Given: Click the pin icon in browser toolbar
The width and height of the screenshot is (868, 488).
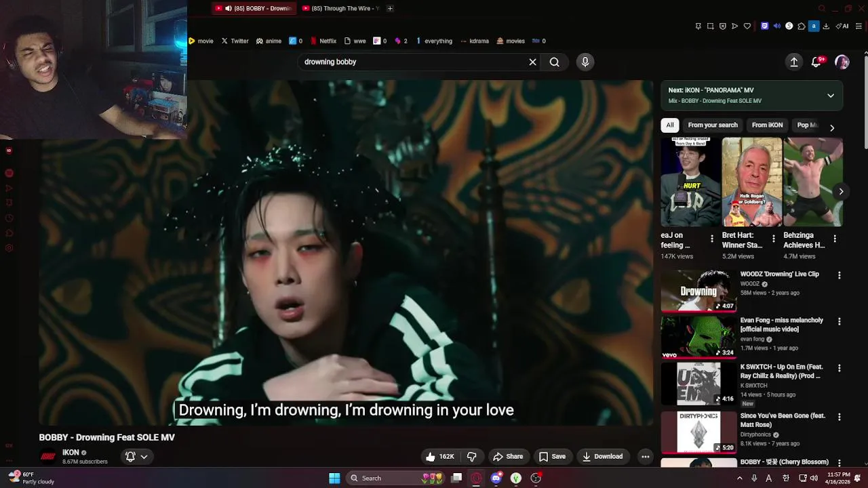Looking at the screenshot, I should pos(698,26).
